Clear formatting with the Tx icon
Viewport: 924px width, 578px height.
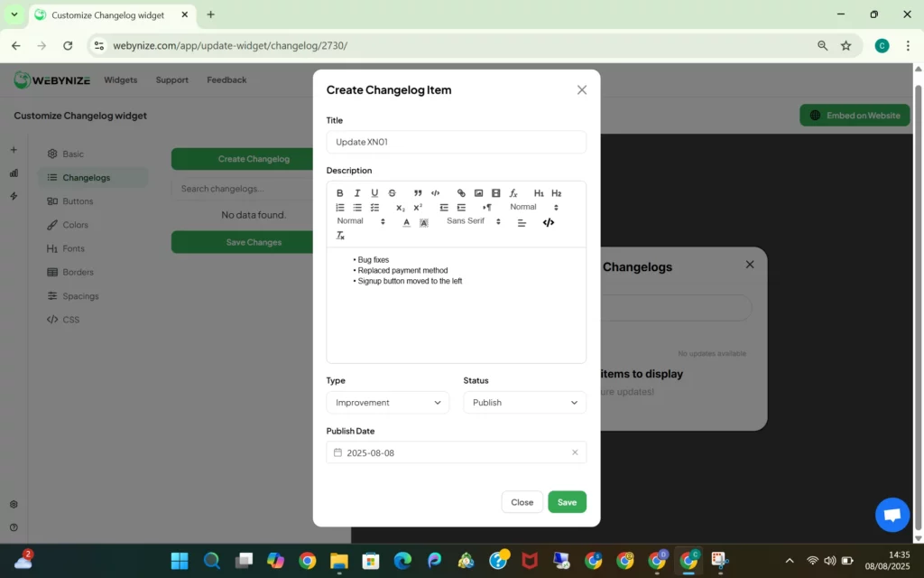pos(340,235)
